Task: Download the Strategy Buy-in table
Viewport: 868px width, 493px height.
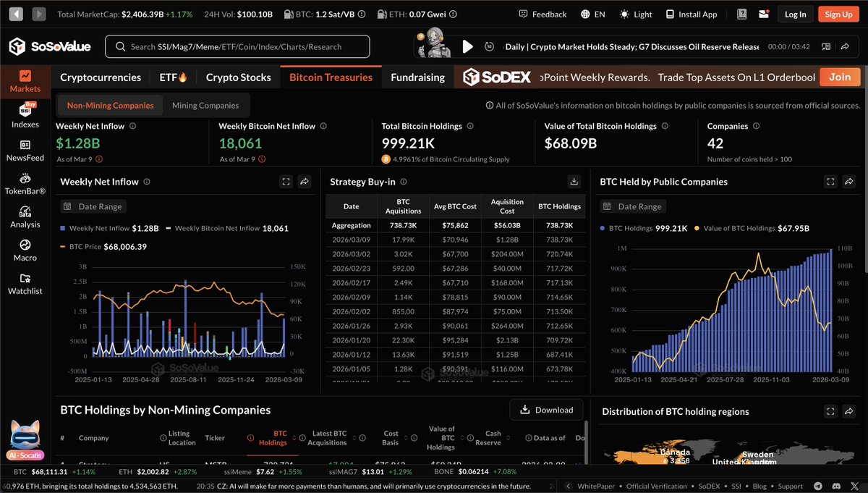Action: coord(574,182)
